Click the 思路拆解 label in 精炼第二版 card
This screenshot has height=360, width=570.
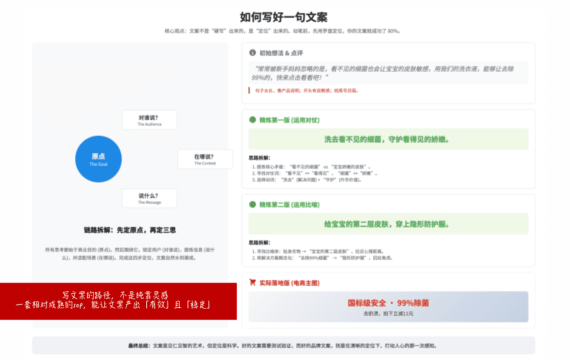[x=260, y=243]
